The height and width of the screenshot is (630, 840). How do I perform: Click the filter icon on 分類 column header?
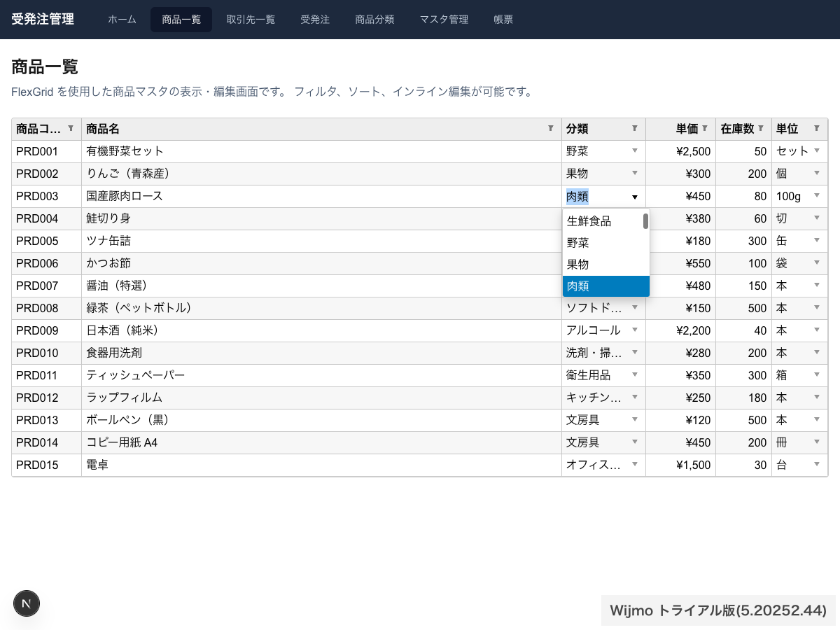tap(634, 129)
